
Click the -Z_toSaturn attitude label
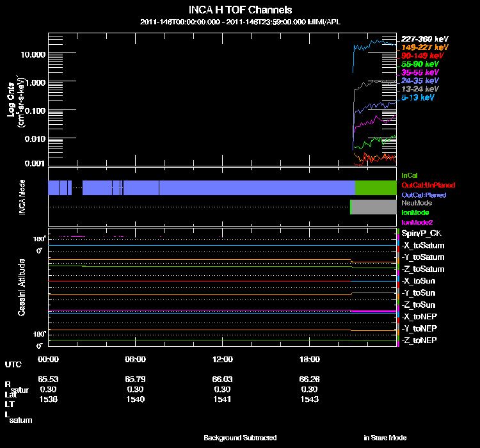pyautogui.click(x=422, y=269)
